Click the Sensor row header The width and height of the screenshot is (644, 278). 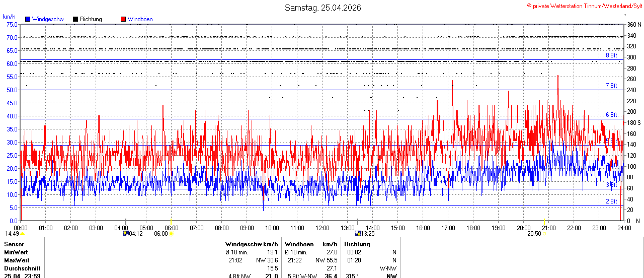click(x=14, y=244)
